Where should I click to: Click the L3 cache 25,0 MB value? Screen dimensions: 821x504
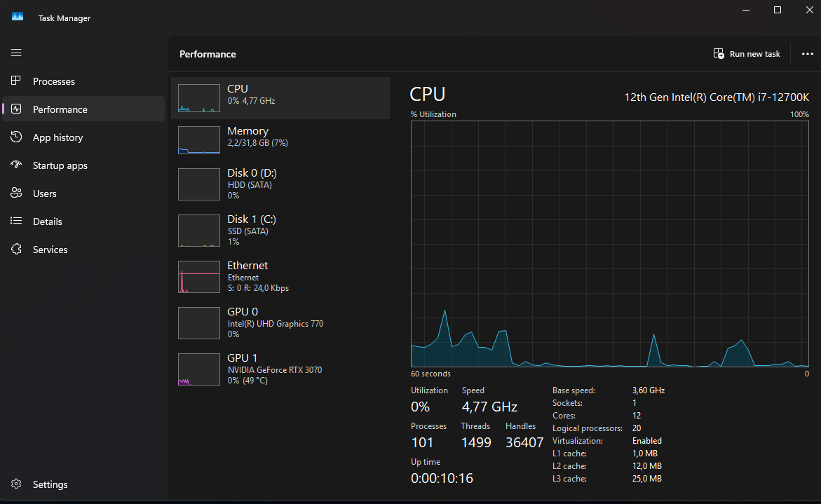tap(646, 478)
